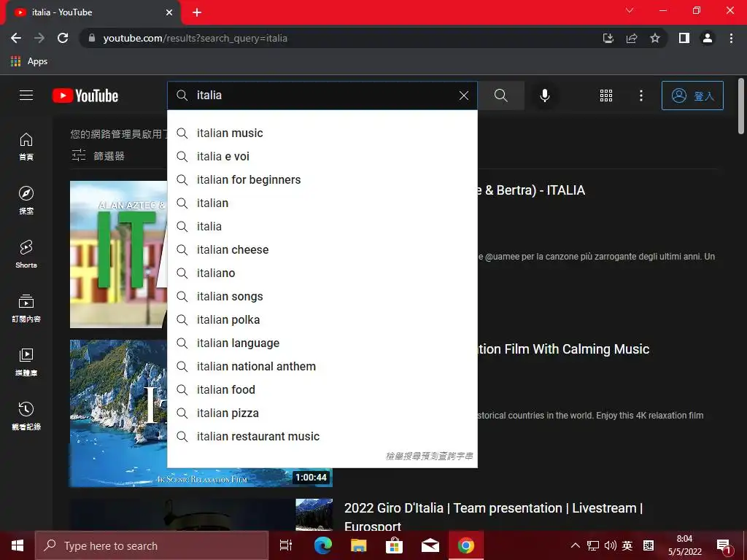Open the YouTube hamburger guide menu
This screenshot has width=747, height=560.
pyautogui.click(x=26, y=96)
